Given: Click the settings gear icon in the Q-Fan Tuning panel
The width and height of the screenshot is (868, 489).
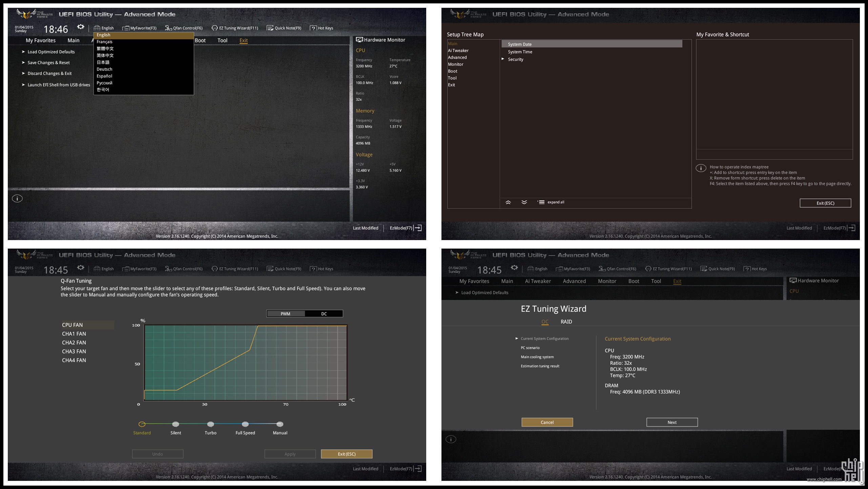Looking at the screenshot, I should point(81,268).
